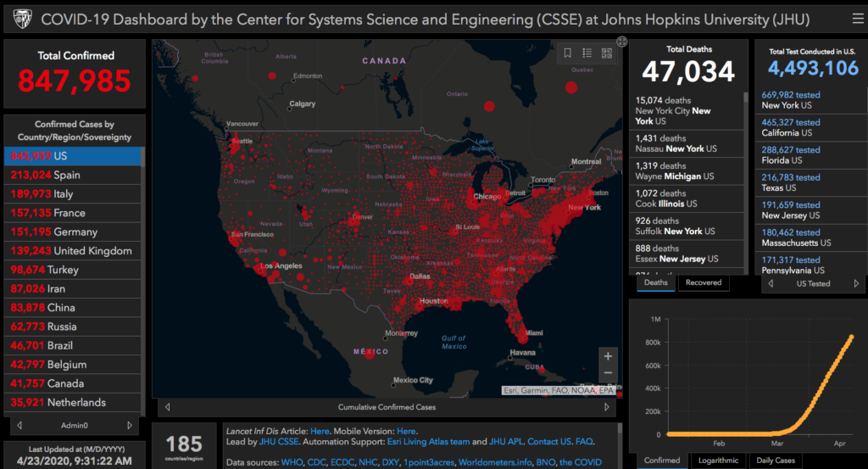868x469 pixels.
Task: Zoom out using the map minus button
Action: coord(607,373)
